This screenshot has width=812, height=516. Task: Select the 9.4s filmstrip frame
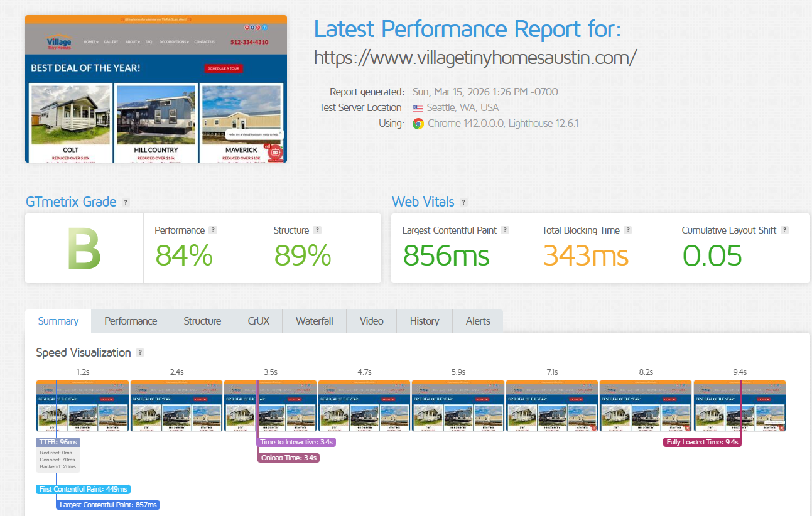coord(740,406)
